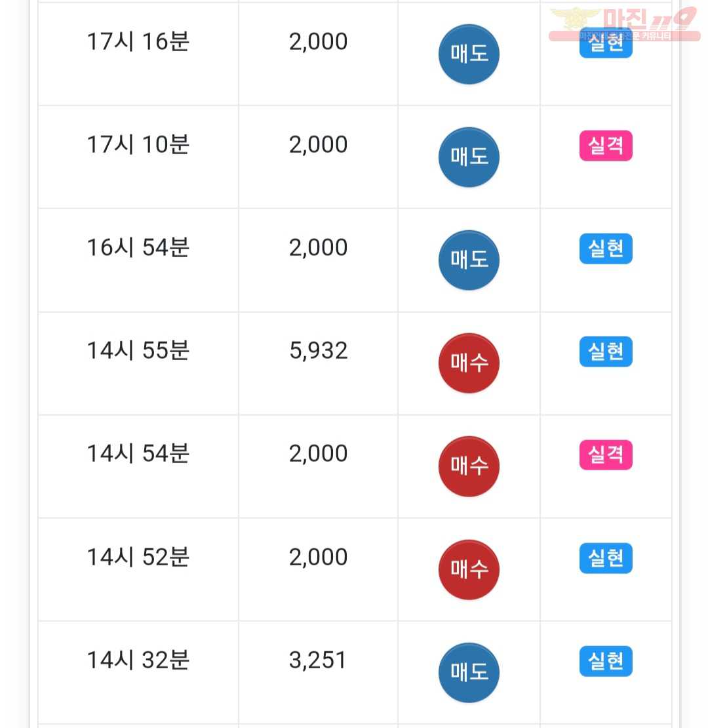
Task: Click the pink 실격 badge at 14시 54분
Action: (x=606, y=455)
